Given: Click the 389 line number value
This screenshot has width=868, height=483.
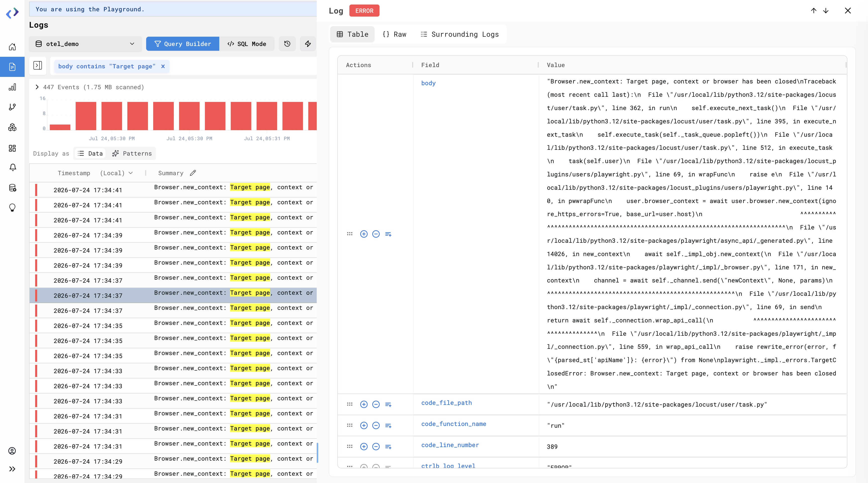Looking at the screenshot, I should pos(552,447).
